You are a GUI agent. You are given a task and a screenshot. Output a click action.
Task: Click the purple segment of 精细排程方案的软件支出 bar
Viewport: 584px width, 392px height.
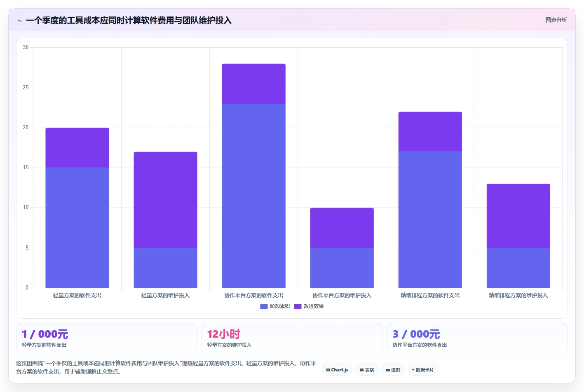click(x=430, y=132)
